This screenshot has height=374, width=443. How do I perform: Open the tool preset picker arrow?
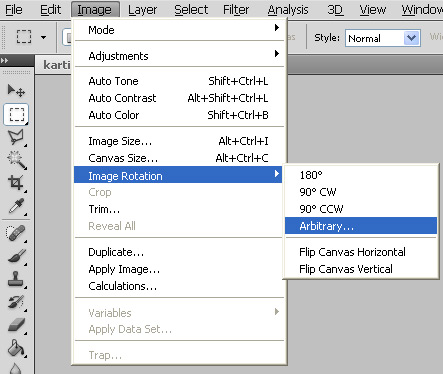point(44,37)
